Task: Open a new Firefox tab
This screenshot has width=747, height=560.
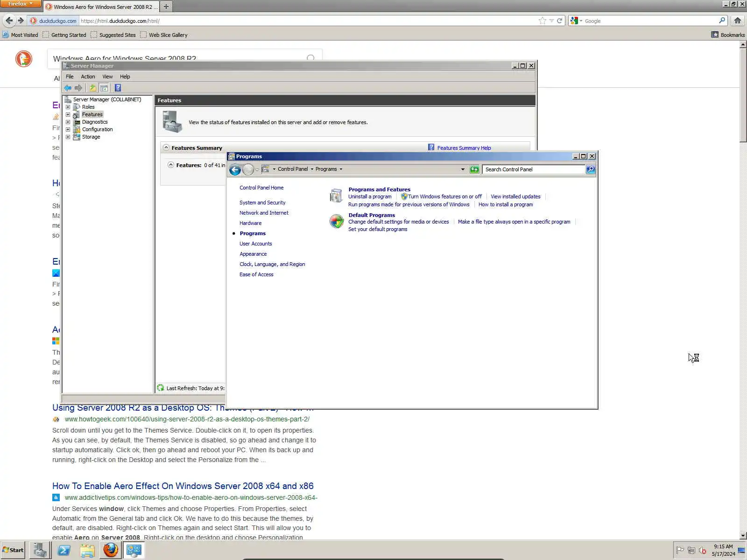Action: coord(166,7)
